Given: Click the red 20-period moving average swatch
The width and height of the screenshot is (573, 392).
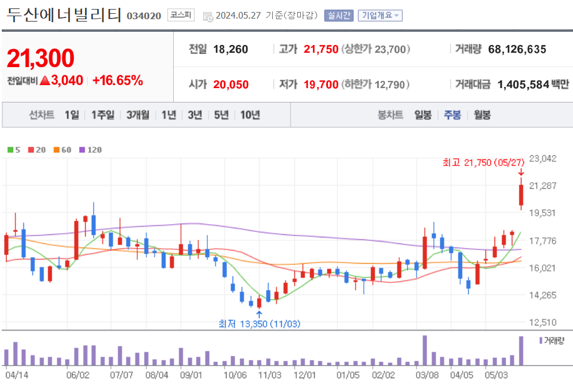Looking at the screenshot, I should 31,150.
